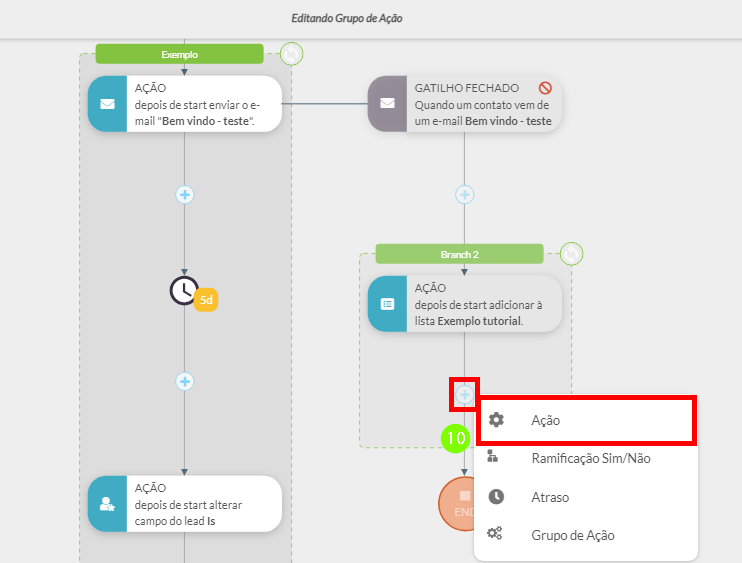Click the gear icon beside Ação in menu
Screen dimensions: 742x563
click(495, 421)
